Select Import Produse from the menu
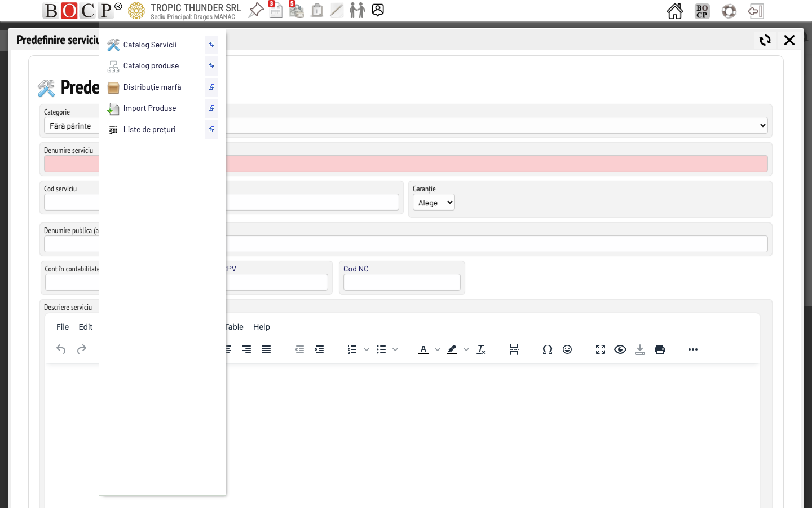The image size is (812, 508). click(149, 108)
